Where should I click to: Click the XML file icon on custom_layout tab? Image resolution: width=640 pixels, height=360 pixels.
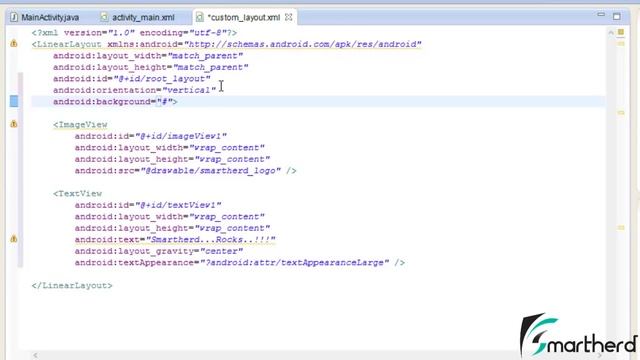pyautogui.click(x=200, y=17)
